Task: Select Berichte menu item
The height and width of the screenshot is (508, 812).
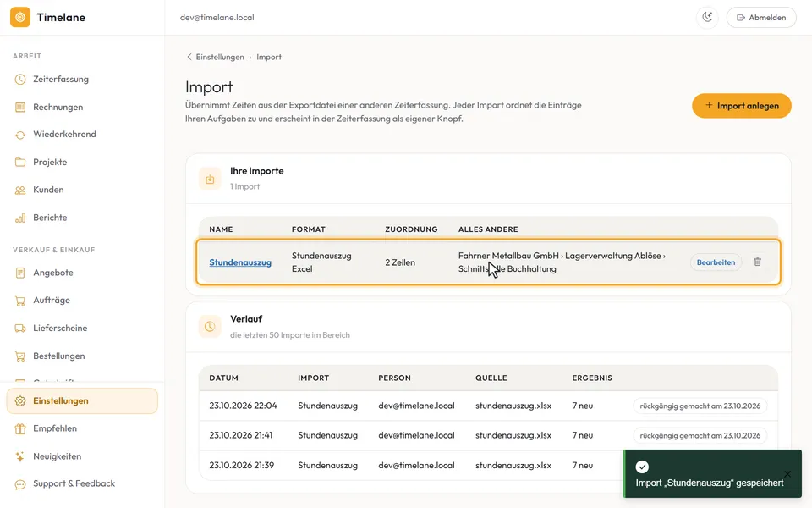Action: (x=82, y=218)
